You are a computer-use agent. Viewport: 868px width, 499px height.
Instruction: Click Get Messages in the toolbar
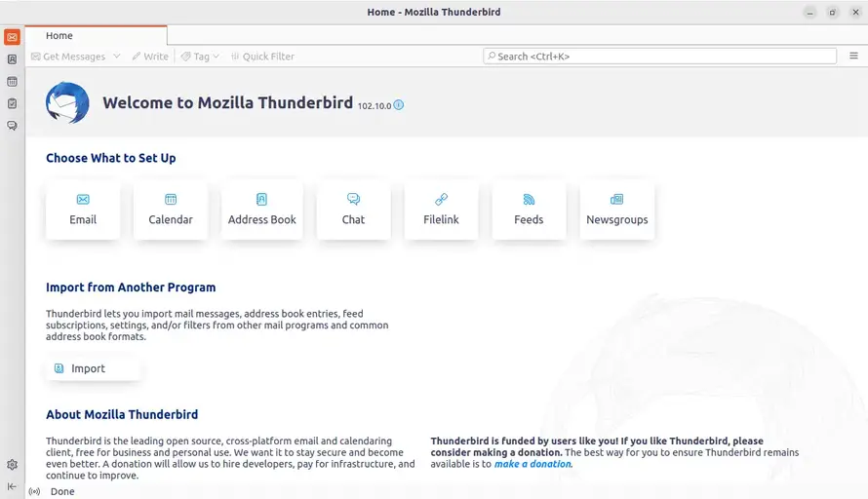68,57
